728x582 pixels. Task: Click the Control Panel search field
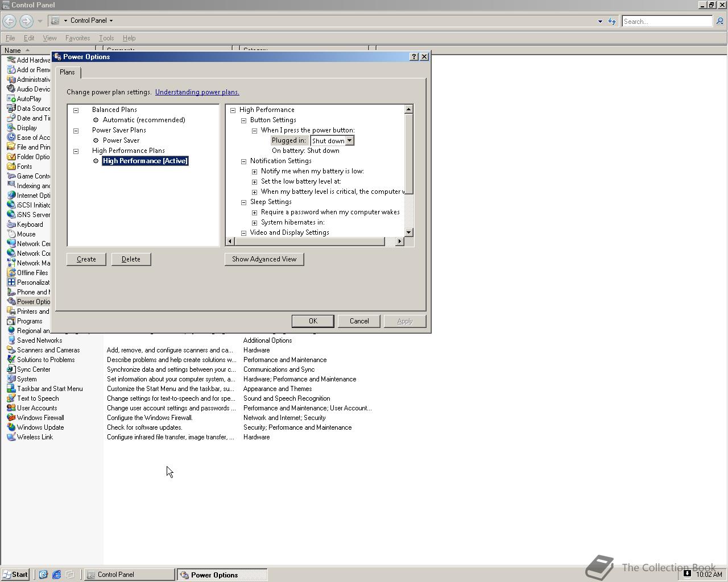tap(667, 21)
